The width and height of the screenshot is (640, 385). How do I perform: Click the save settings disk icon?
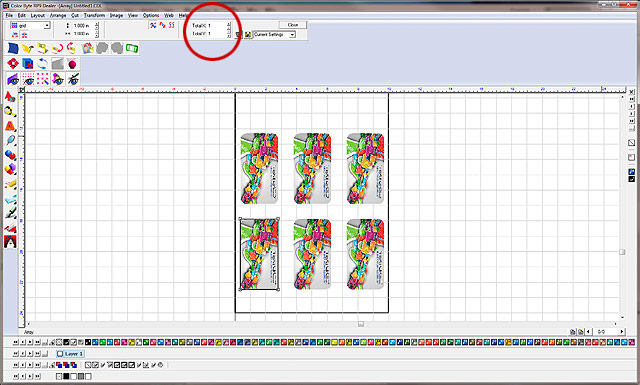pyautogui.click(x=248, y=35)
